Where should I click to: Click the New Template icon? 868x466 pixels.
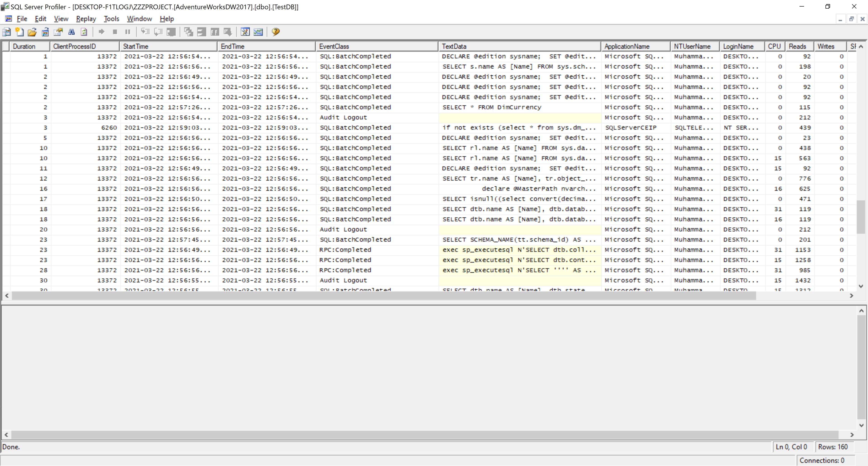pos(19,32)
